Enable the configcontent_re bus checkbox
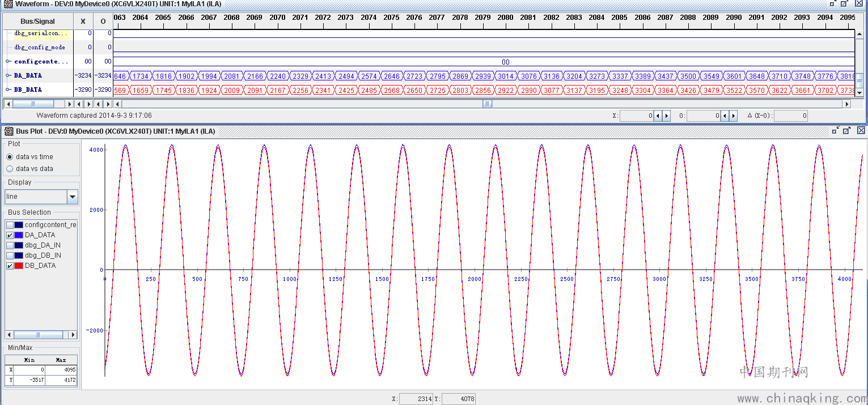Viewport: 868px width, 405px height. coord(10,225)
